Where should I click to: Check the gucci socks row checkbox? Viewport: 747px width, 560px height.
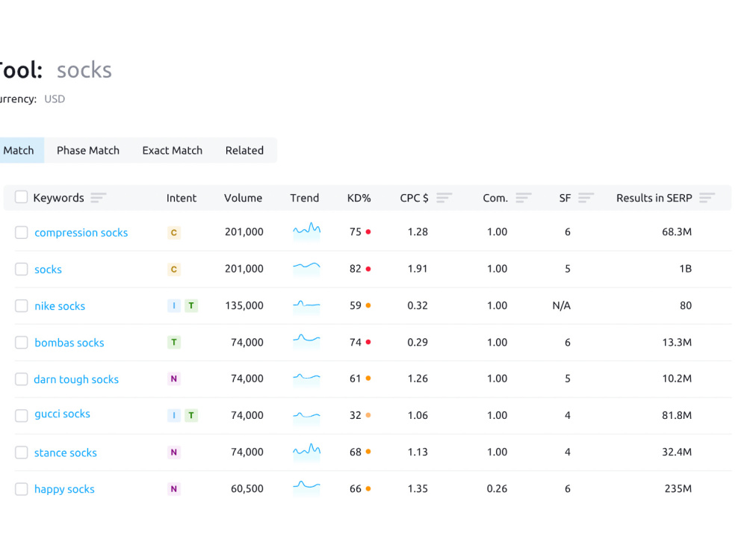[22, 415]
